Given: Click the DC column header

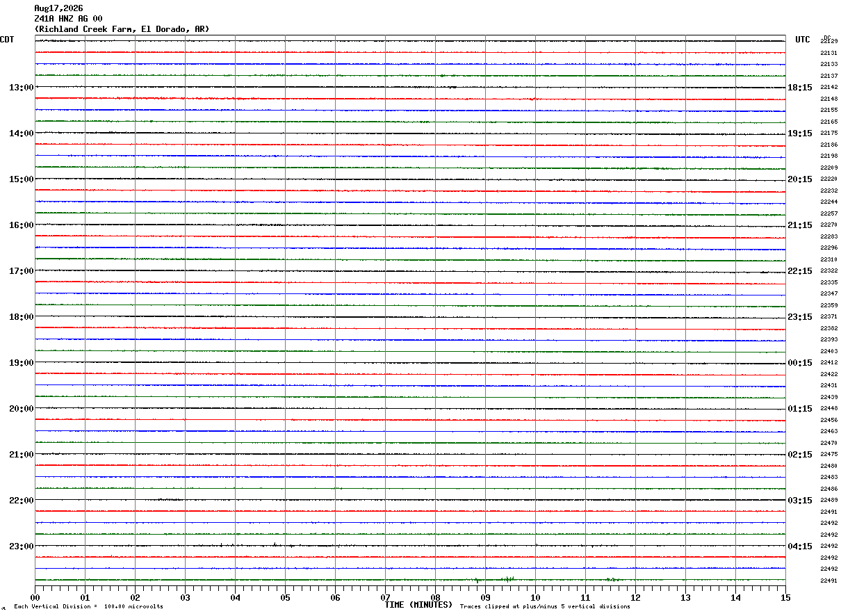Looking at the screenshot, I should click(827, 38).
